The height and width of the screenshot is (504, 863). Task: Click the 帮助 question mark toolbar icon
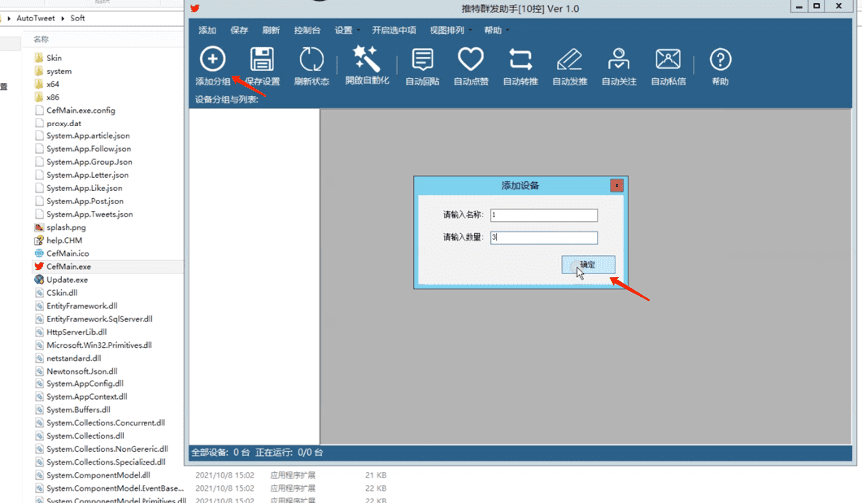coord(719,59)
